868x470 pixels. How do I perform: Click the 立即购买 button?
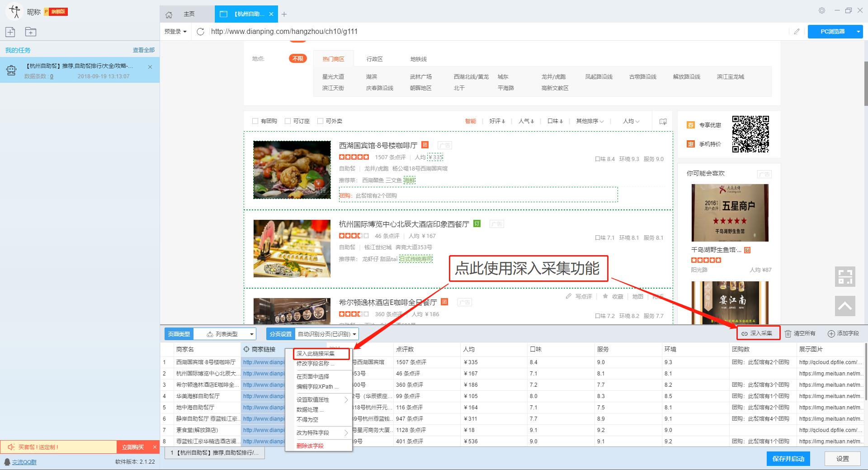point(133,447)
